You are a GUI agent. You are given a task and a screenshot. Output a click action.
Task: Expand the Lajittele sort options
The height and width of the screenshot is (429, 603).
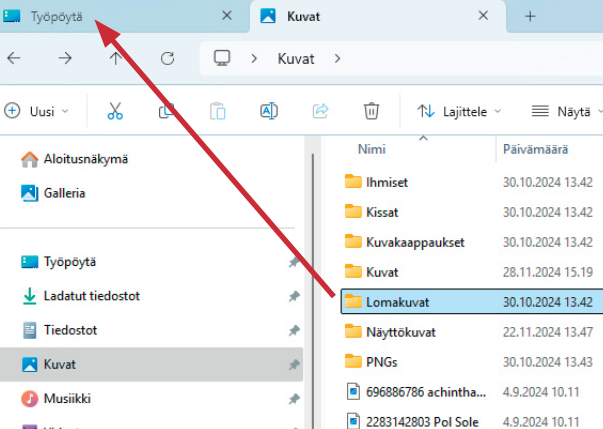pos(459,111)
